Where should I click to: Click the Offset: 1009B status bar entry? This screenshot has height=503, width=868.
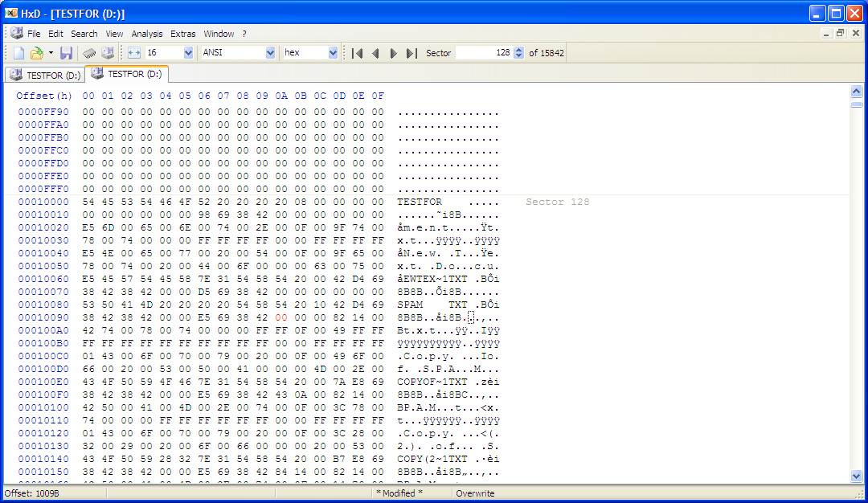tap(32, 493)
